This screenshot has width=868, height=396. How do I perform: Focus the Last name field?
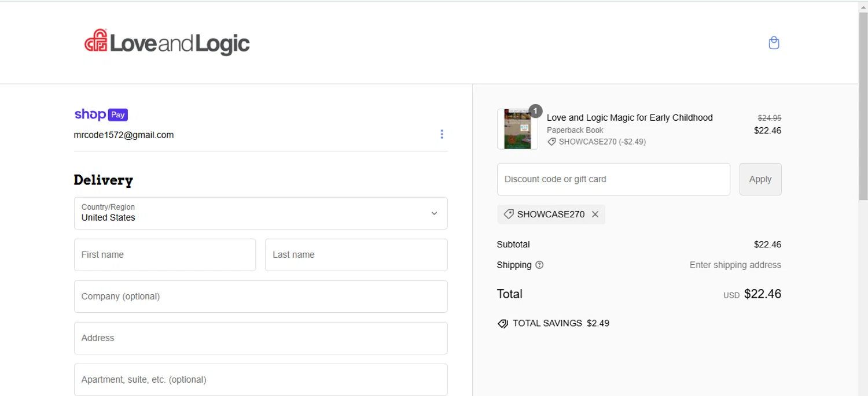356,255
